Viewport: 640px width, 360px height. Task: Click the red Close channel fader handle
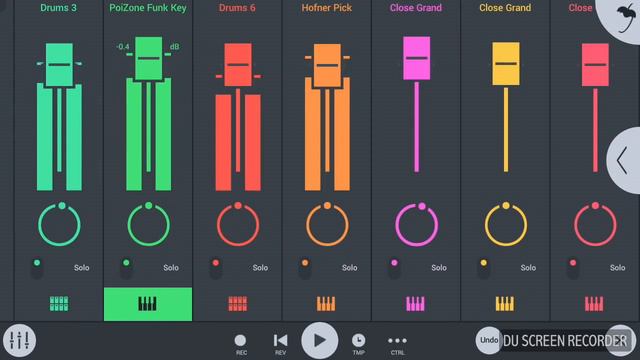pos(595,65)
